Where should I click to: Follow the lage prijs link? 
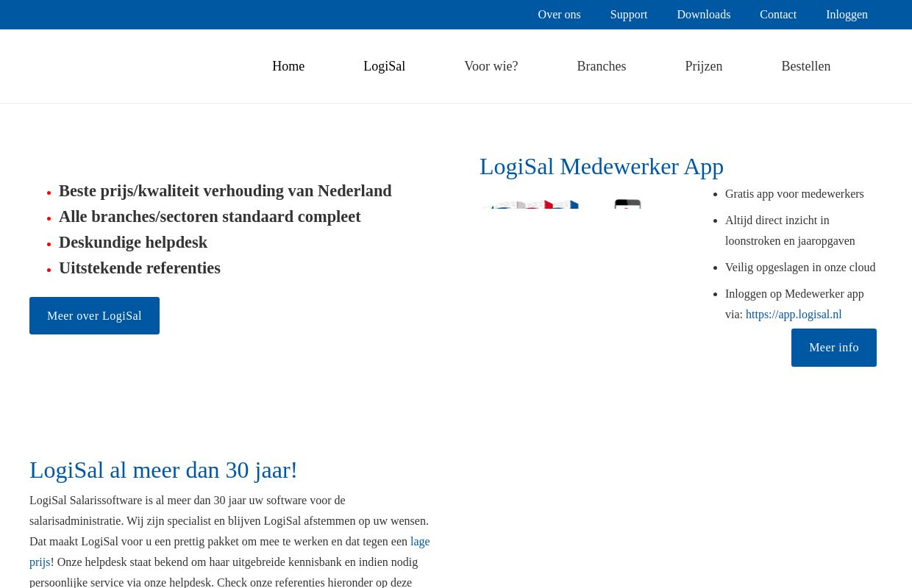point(420,542)
